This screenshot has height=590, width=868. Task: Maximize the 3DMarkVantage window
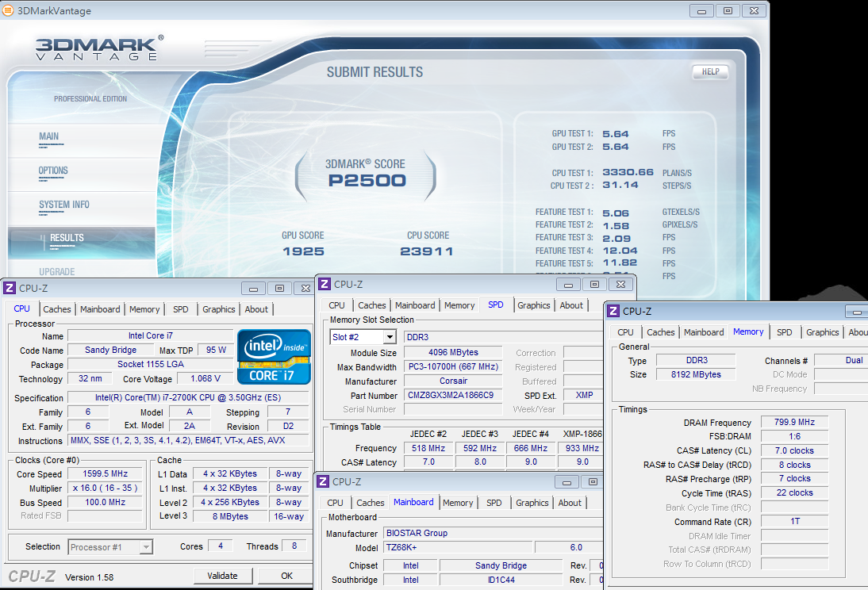click(728, 10)
